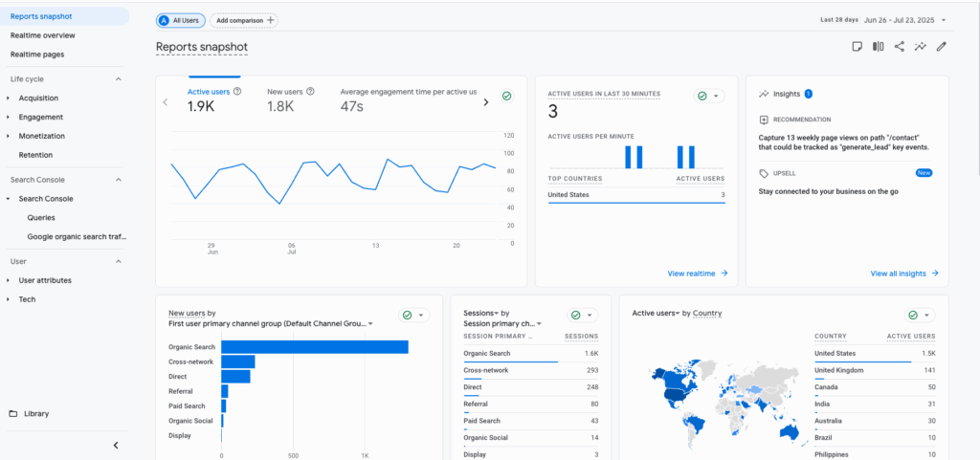Screen dimensions: 980x460
Task: Click help icon next to New users
Action: click(311, 92)
